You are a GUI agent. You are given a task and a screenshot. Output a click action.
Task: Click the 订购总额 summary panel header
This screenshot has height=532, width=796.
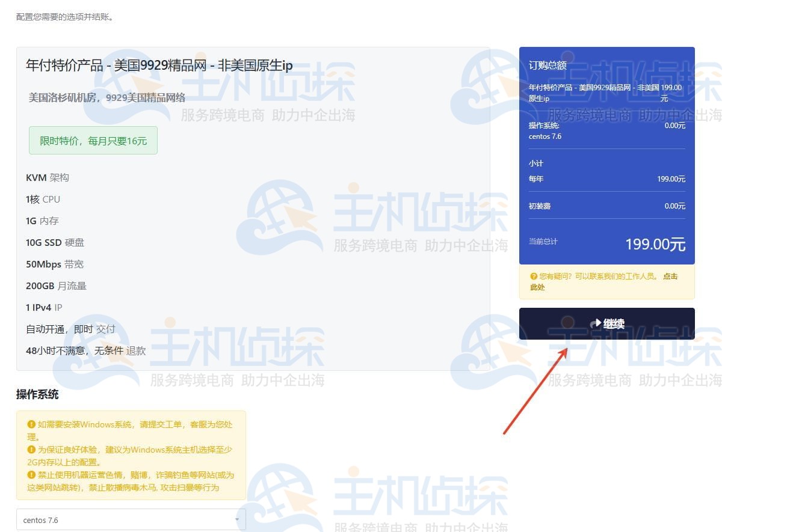pyautogui.click(x=548, y=65)
